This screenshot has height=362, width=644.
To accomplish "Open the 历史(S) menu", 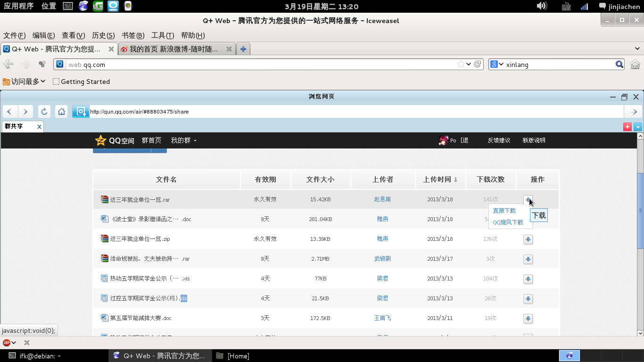I will click(103, 35).
